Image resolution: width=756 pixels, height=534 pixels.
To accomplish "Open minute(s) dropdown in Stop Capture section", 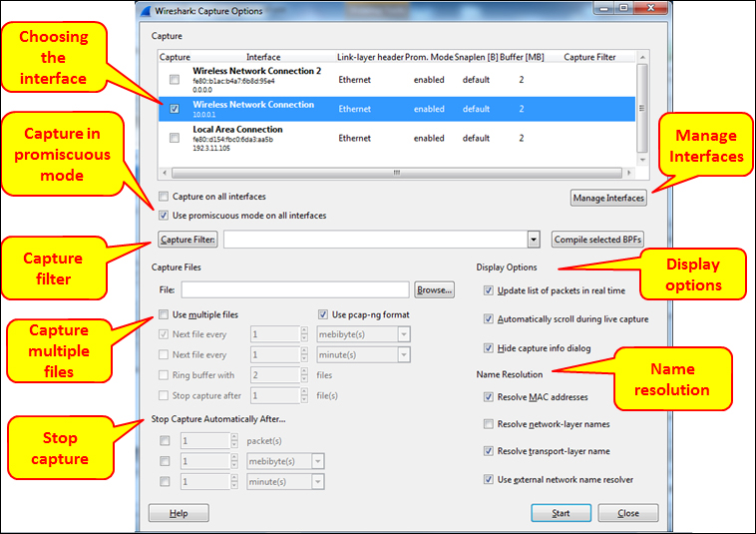I will click(318, 481).
